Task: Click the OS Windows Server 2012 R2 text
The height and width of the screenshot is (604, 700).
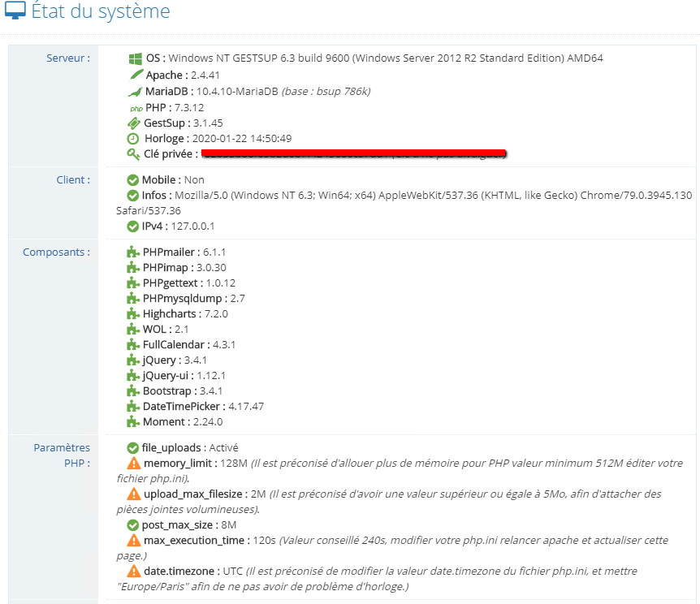Action: pyautogui.click(x=386, y=58)
